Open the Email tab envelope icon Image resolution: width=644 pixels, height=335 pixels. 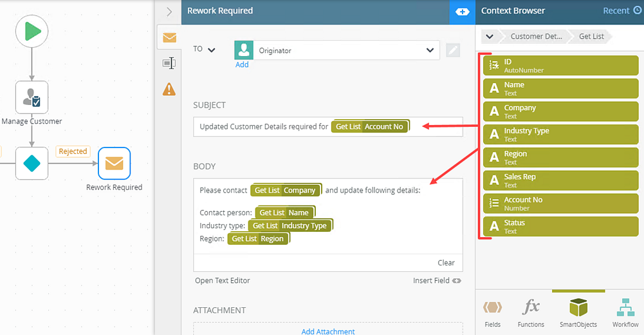(169, 38)
